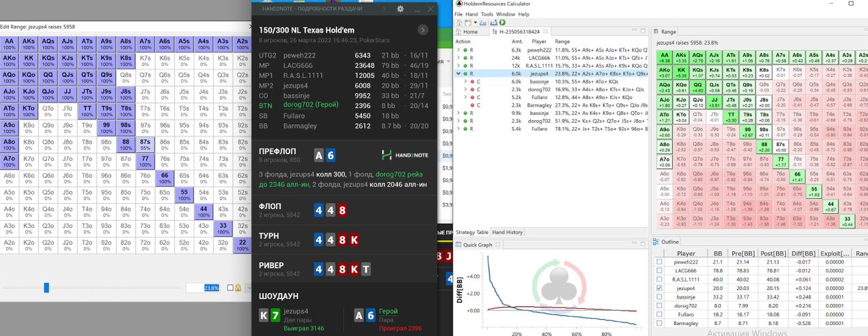The width and height of the screenshot is (868, 336).
Task: Minimize the Quick Graph panel
Action: [x=634, y=242]
